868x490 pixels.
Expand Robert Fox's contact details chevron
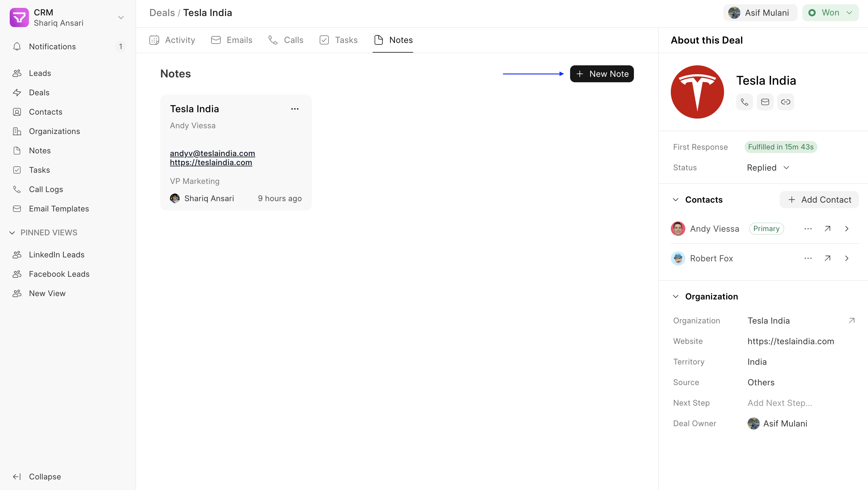tap(847, 259)
